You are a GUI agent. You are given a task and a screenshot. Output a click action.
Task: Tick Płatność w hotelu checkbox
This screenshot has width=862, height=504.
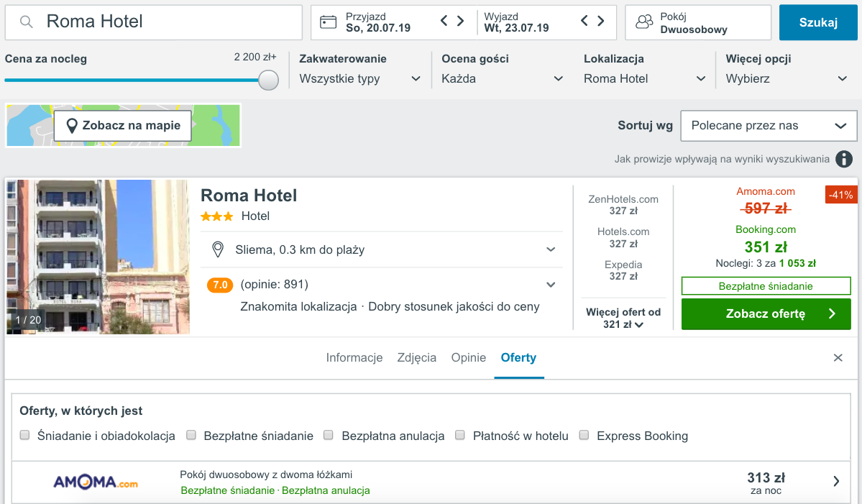pos(460,435)
